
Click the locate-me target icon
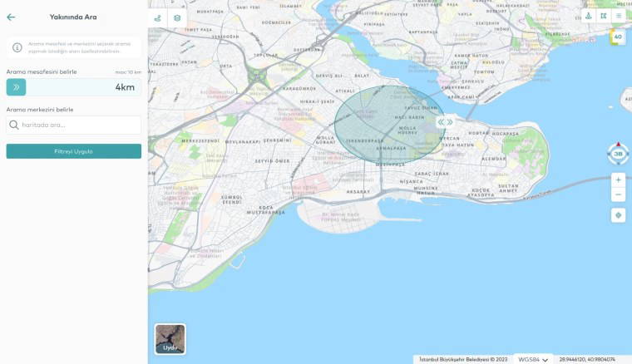click(618, 215)
